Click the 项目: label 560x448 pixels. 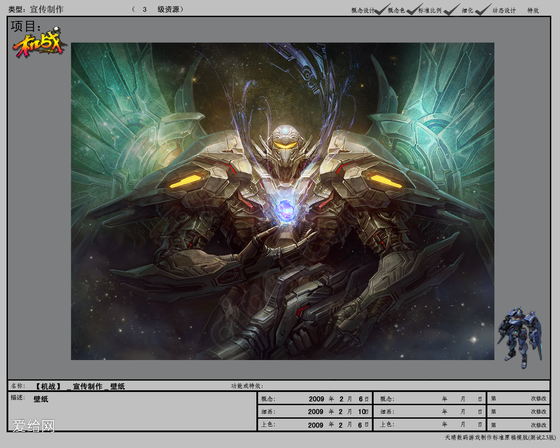click(x=25, y=26)
